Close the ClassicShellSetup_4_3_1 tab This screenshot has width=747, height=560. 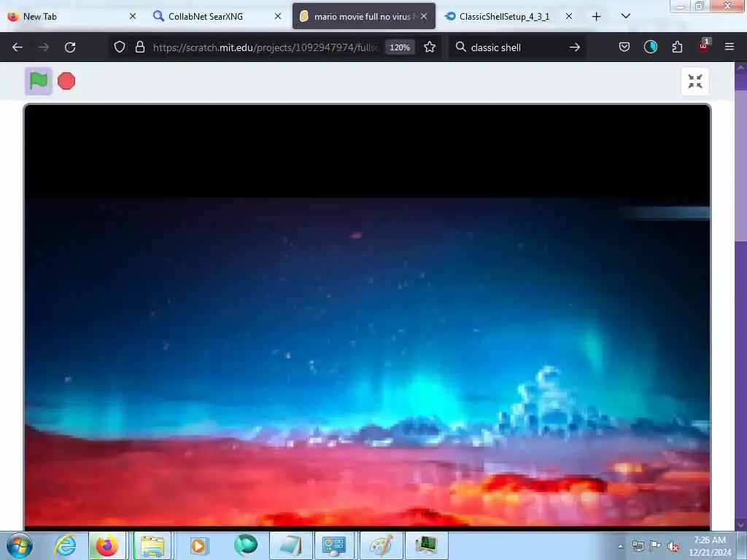(569, 16)
